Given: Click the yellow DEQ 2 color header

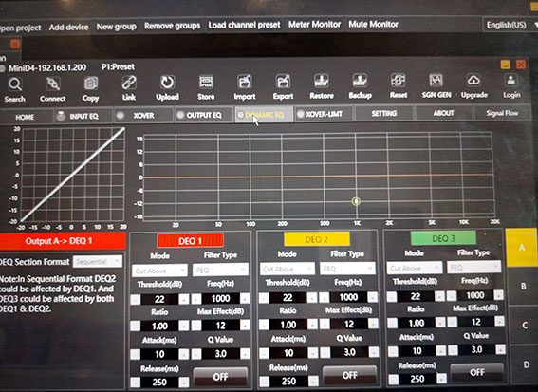Looking at the screenshot, I should click(x=316, y=239).
